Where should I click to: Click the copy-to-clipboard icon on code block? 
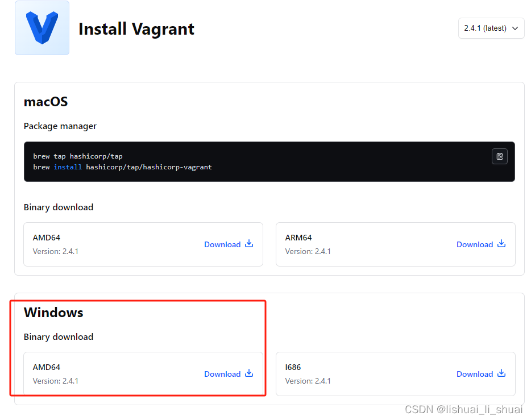pos(499,156)
